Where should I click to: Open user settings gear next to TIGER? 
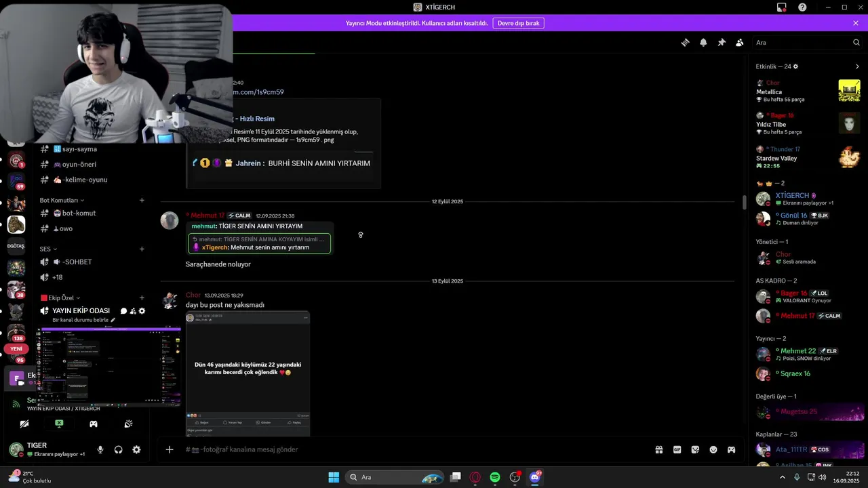[x=136, y=449]
